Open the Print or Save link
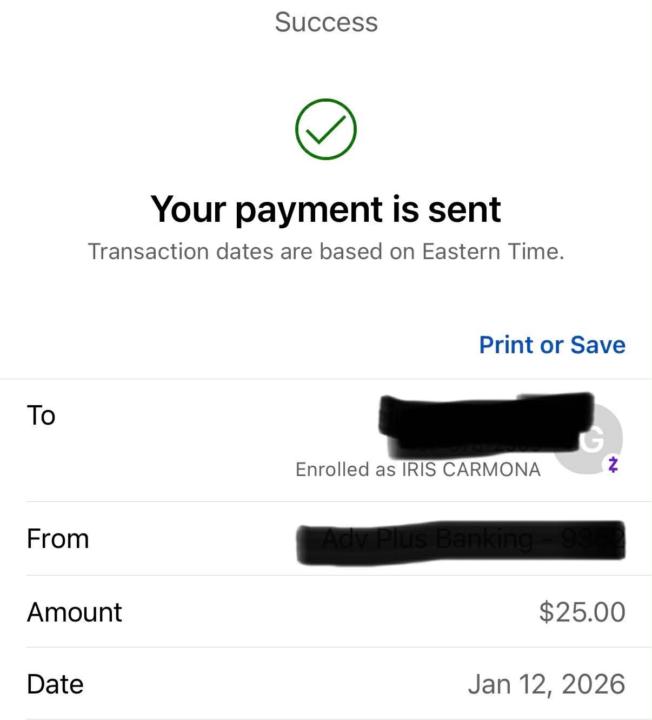Screen dimensions: 652x720 tap(552, 345)
